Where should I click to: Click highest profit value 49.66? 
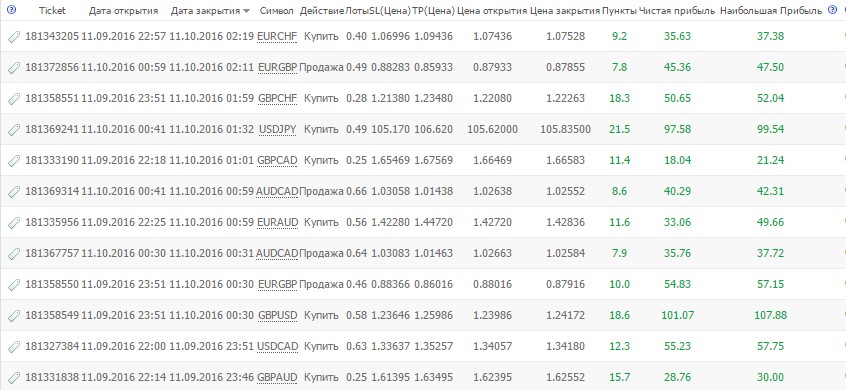click(x=770, y=222)
